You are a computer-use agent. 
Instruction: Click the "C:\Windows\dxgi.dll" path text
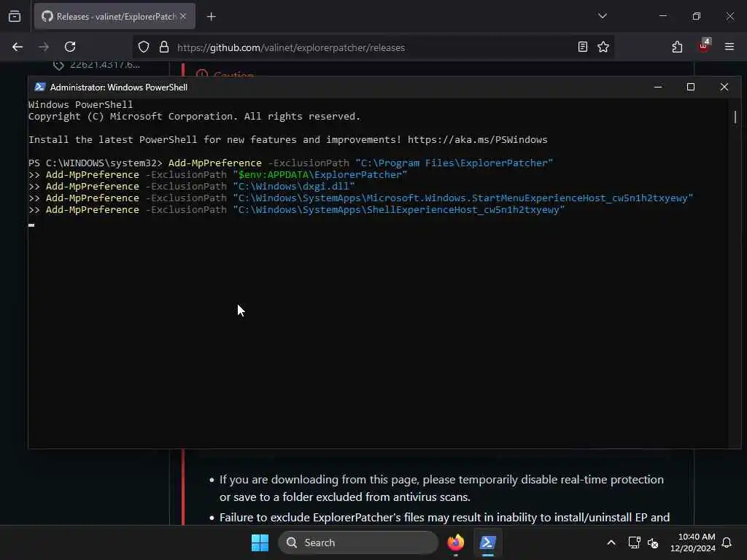point(293,186)
